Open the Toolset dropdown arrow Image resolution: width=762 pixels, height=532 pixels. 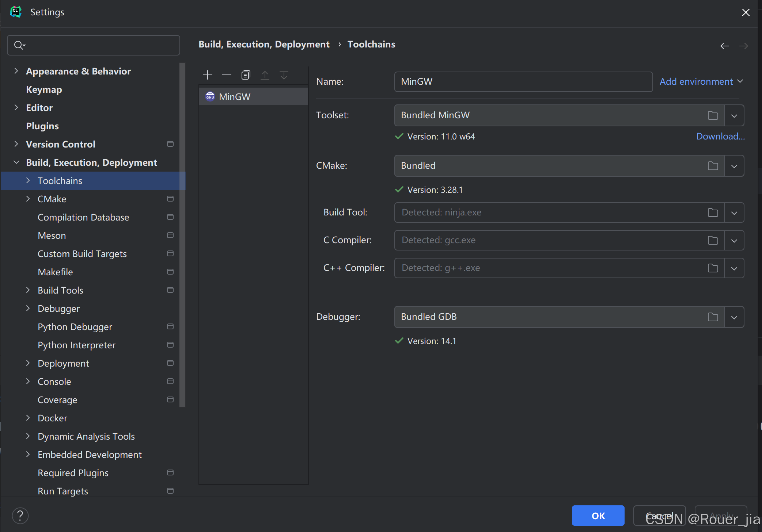pyautogui.click(x=734, y=116)
